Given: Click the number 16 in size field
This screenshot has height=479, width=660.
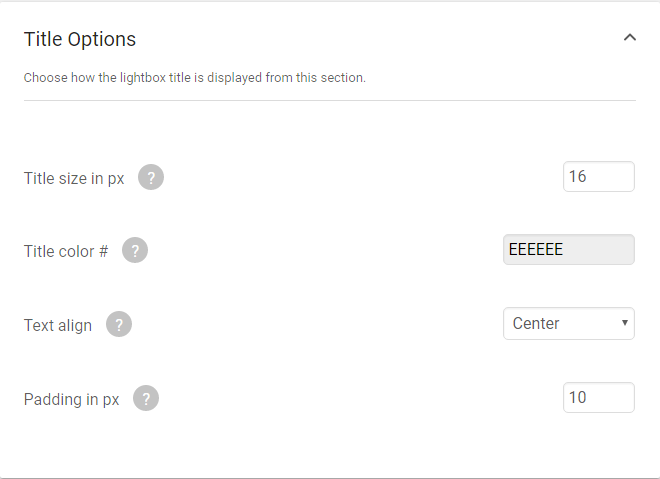Looking at the screenshot, I should (577, 176).
